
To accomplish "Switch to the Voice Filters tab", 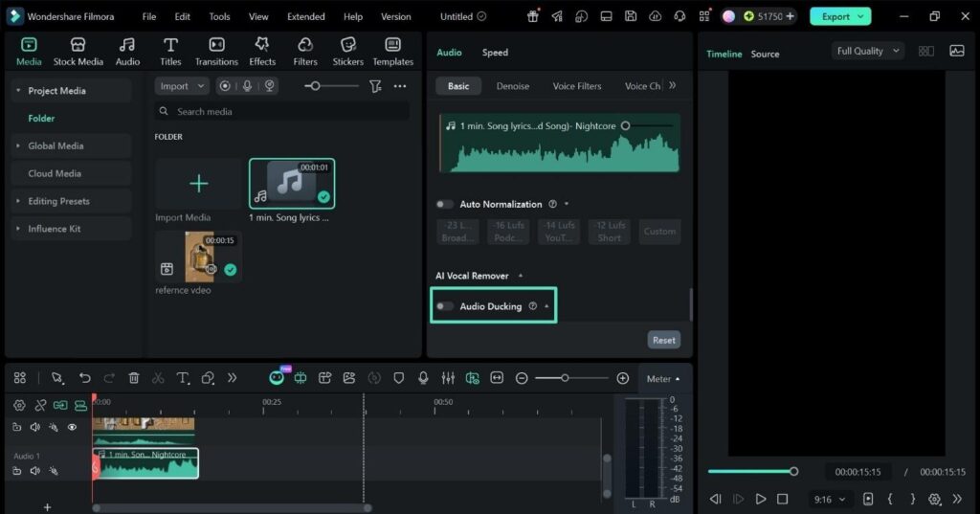I will tap(577, 86).
